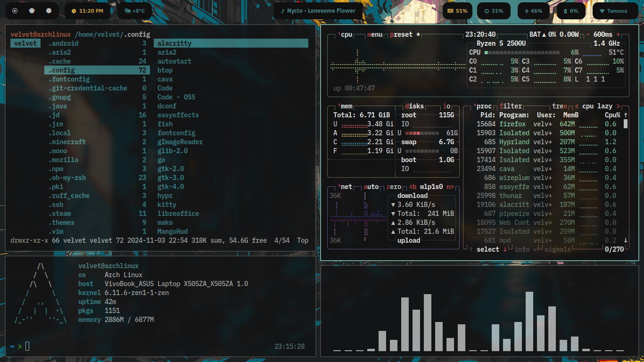Click the Wi-Fi network Tamuna indicator
Viewport: 644px width, 362px height.
click(615, 11)
